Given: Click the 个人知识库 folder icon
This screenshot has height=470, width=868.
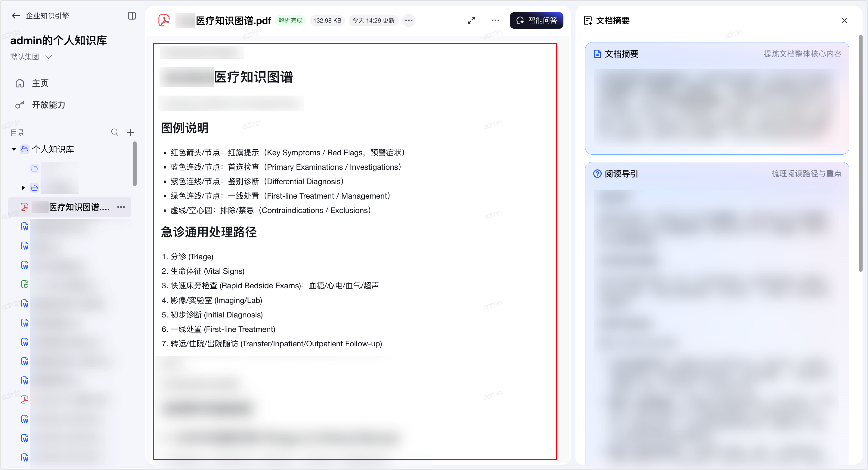Looking at the screenshot, I should click(25, 149).
